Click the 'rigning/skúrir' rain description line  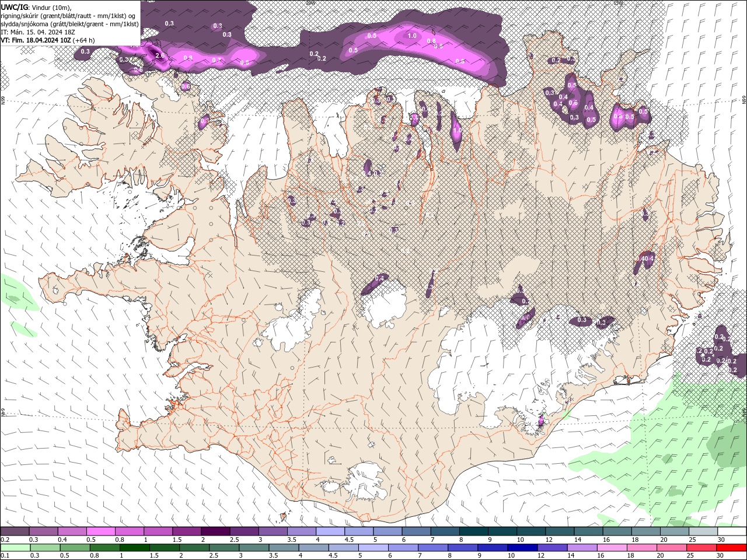pos(68,15)
